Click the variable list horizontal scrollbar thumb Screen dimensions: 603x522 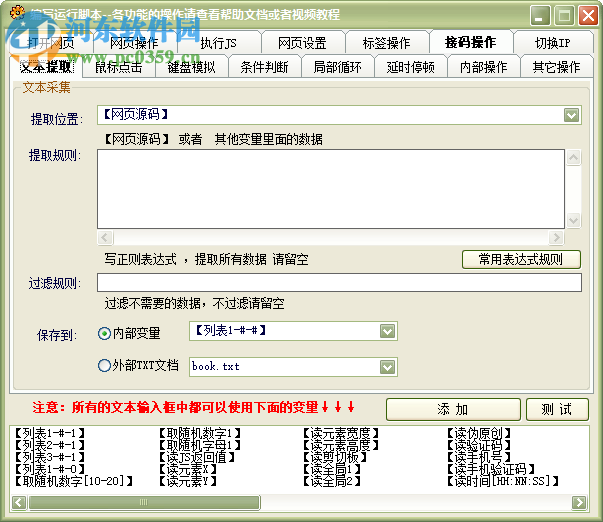(144, 502)
